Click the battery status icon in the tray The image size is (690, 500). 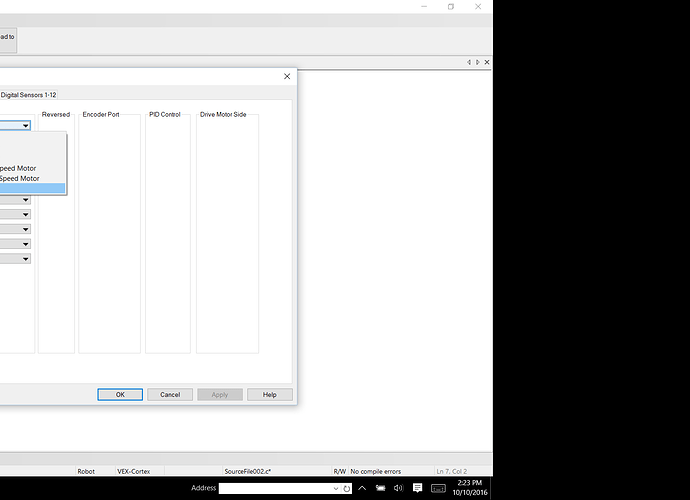380,488
